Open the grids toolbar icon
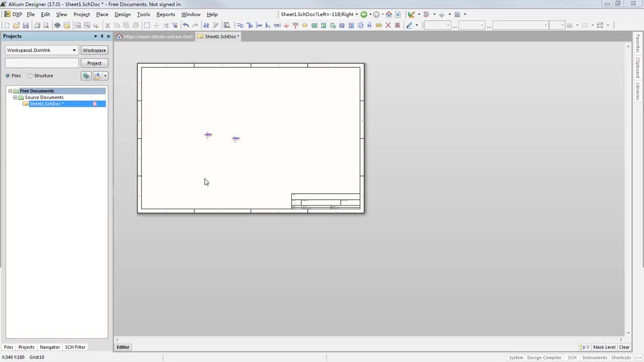The image size is (644, 362). coord(457,14)
